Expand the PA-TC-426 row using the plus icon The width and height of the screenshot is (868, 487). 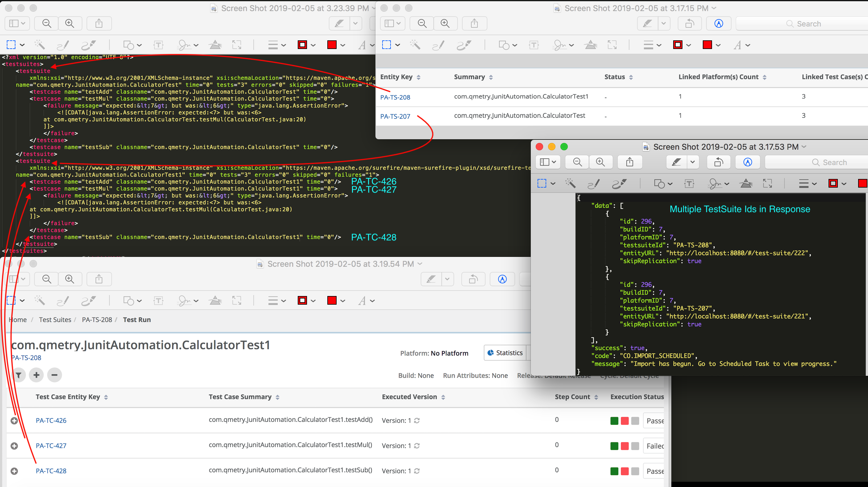point(14,420)
